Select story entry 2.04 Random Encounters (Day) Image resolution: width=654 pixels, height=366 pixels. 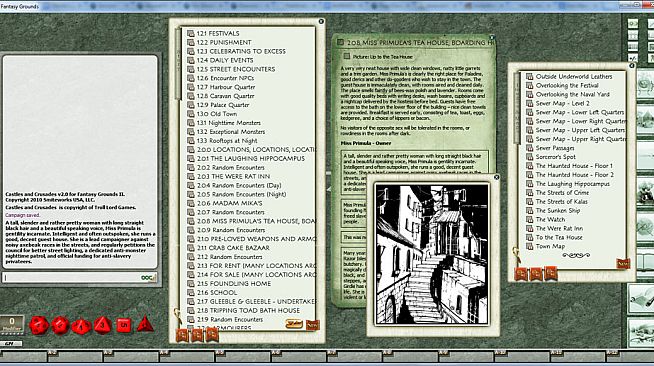(239, 186)
